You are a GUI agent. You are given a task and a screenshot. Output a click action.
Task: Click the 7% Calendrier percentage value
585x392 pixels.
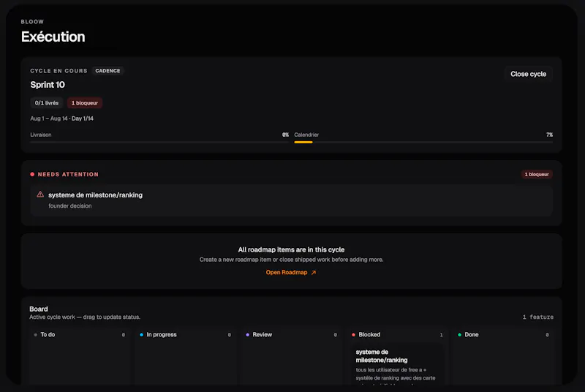tap(550, 135)
